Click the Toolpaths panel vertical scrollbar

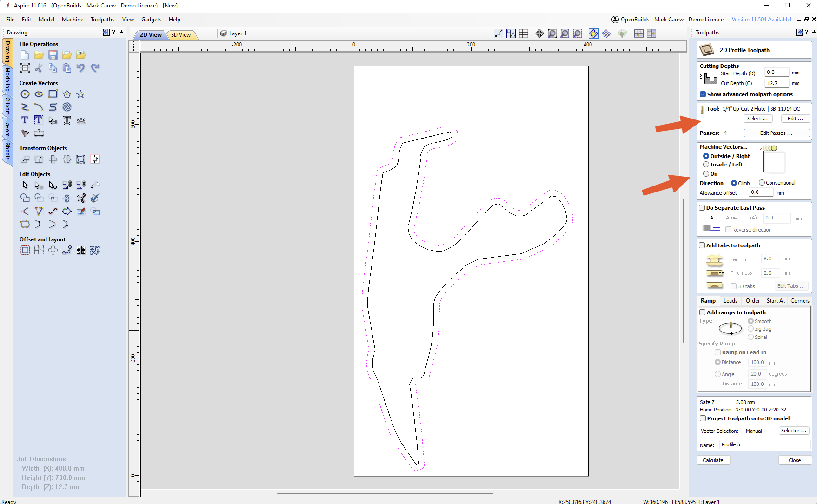tap(684, 271)
